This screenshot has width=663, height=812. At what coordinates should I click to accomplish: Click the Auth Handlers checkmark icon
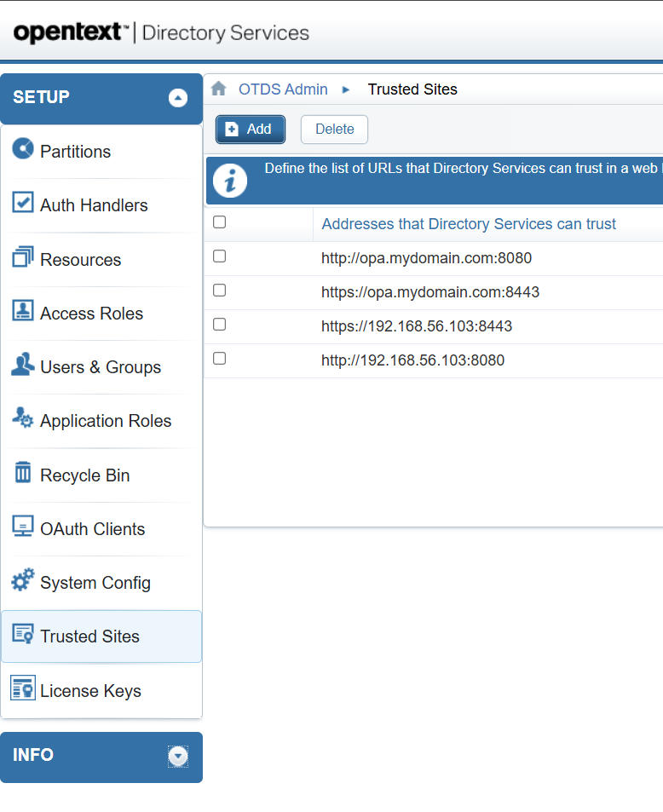point(23,203)
